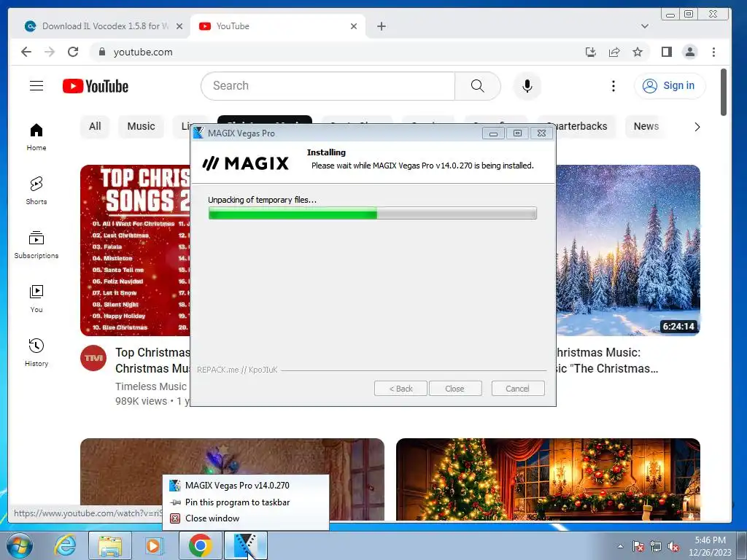747x560 pixels.
Task: Show hidden system tray icons
Action: click(620, 546)
